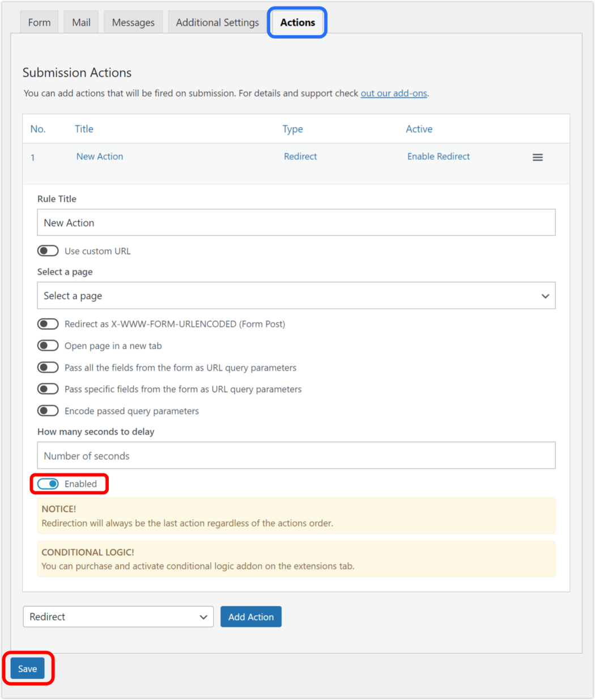Open the Additional Settings tab
This screenshot has height=700, width=595.
click(217, 22)
